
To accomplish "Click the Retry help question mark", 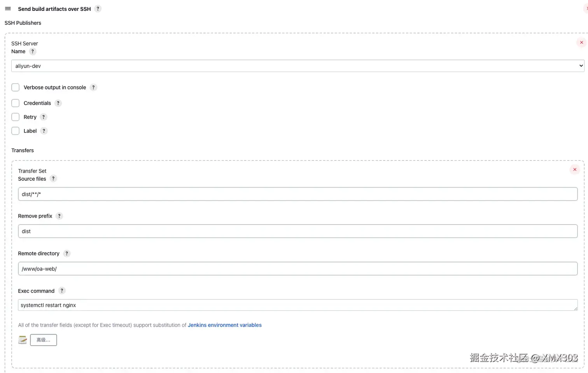I will pos(44,117).
